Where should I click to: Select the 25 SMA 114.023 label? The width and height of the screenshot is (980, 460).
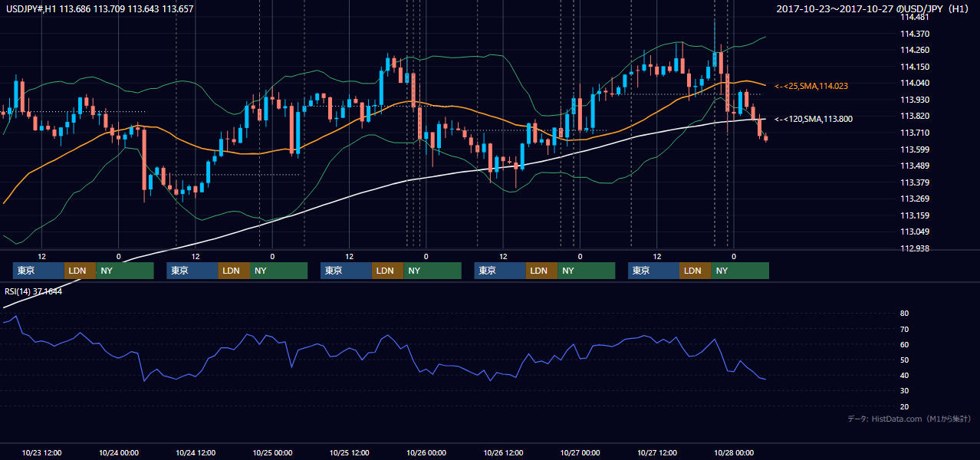tap(811, 86)
